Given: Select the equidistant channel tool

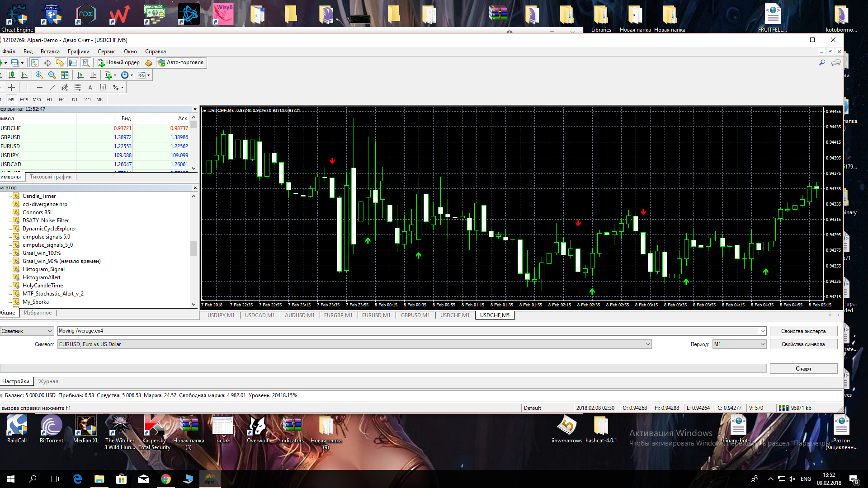Looking at the screenshot, I should pos(65,88).
